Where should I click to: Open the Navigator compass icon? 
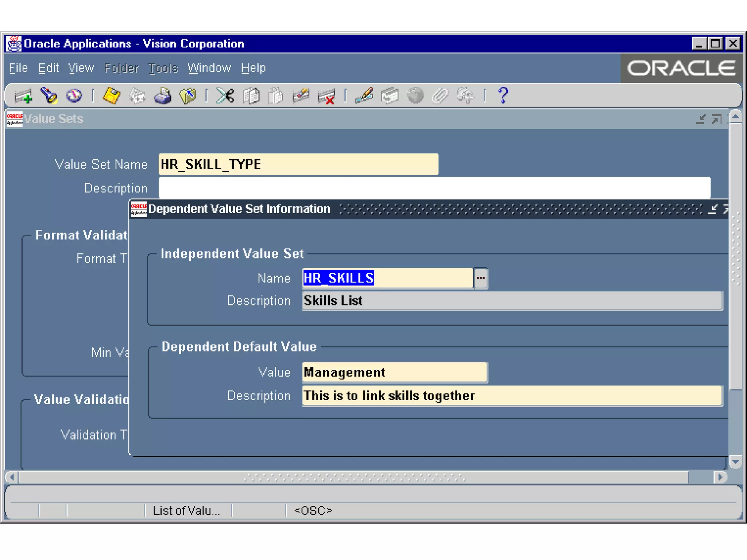(x=74, y=96)
